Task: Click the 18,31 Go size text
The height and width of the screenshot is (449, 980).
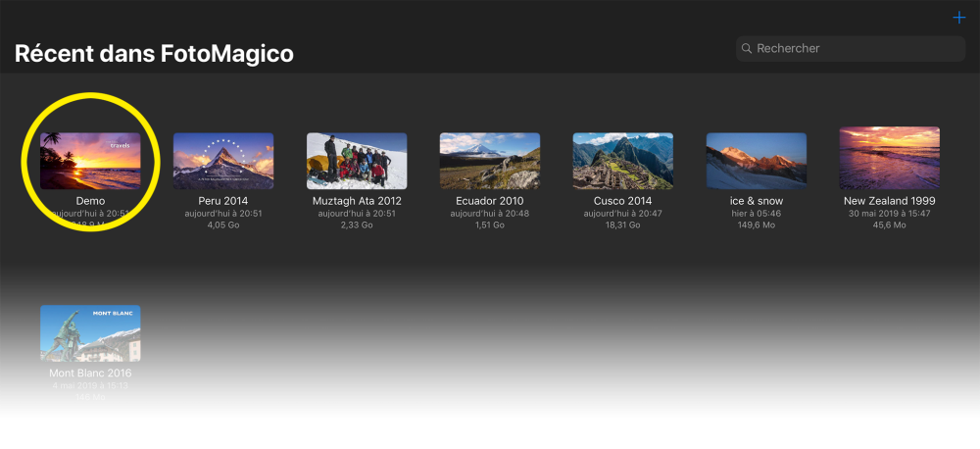Action: pos(623,225)
